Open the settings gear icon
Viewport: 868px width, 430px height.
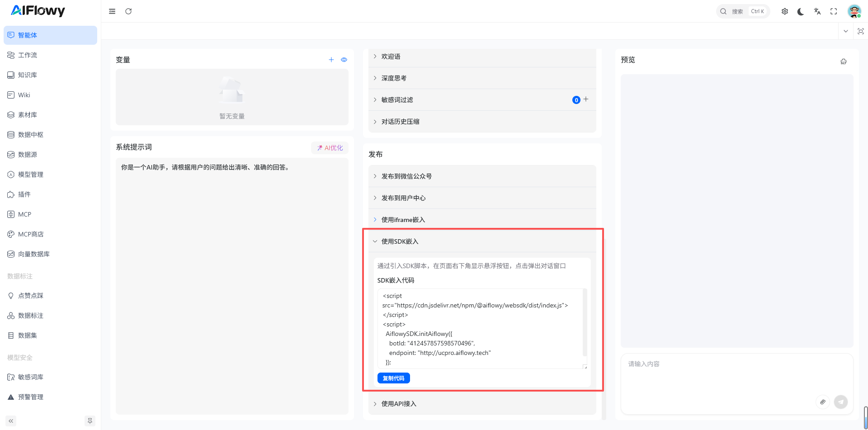coord(785,11)
